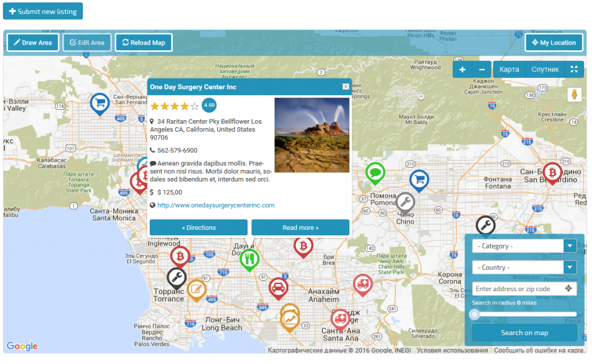Select the green speech bubble map marker
The height and width of the screenshot is (364, 592).
click(x=375, y=172)
